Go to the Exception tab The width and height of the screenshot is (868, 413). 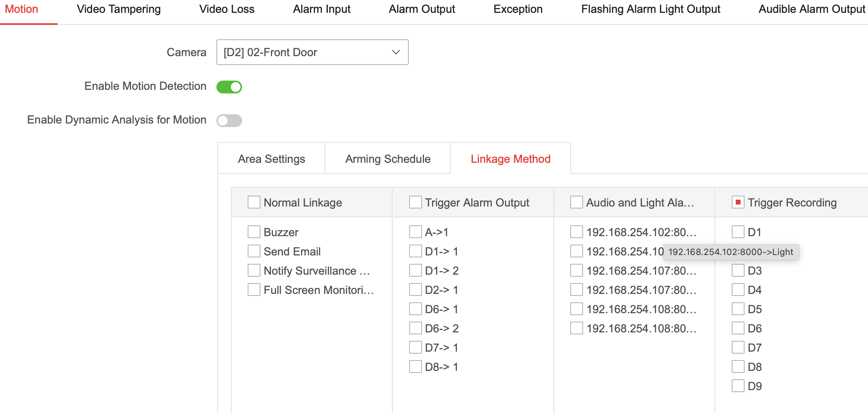pos(518,9)
